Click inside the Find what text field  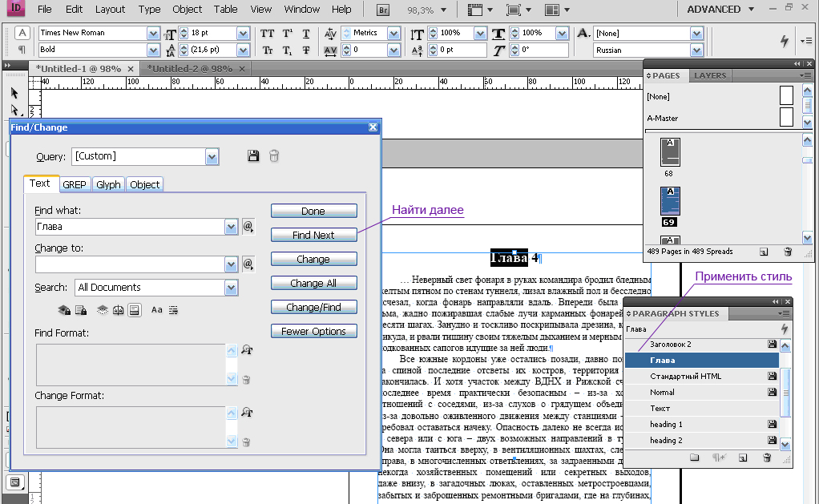[130, 227]
